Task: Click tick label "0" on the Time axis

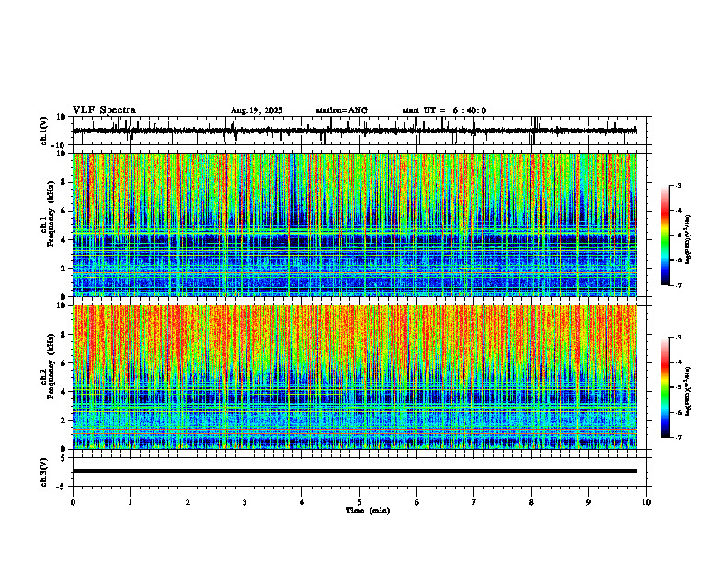Action: tap(73, 502)
